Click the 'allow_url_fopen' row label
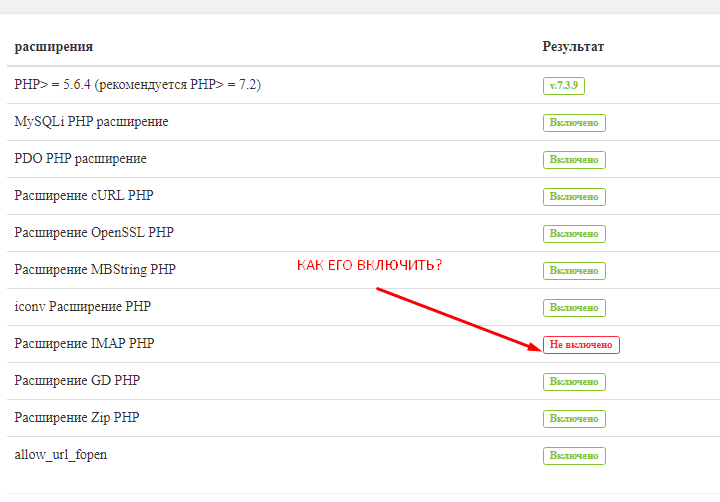720x502 pixels. click(x=61, y=455)
